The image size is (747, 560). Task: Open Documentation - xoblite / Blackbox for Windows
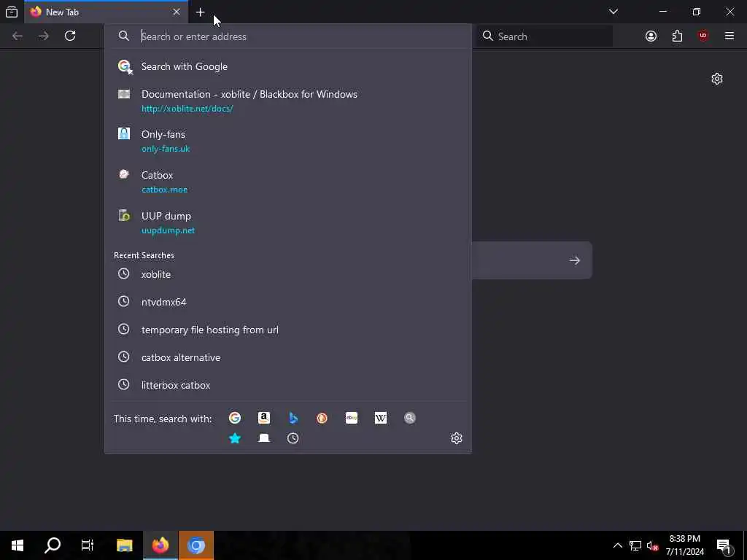(287, 101)
